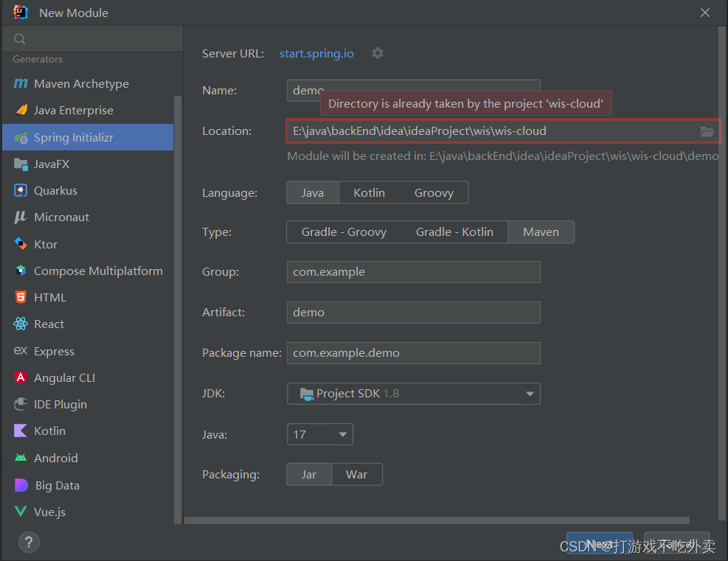This screenshot has height=561, width=728.
Task: Open the Java version 17 dropdown
Action: (x=320, y=434)
